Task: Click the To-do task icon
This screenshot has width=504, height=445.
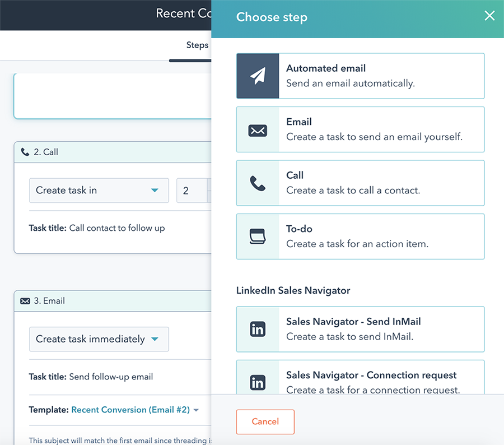Action: (x=258, y=237)
